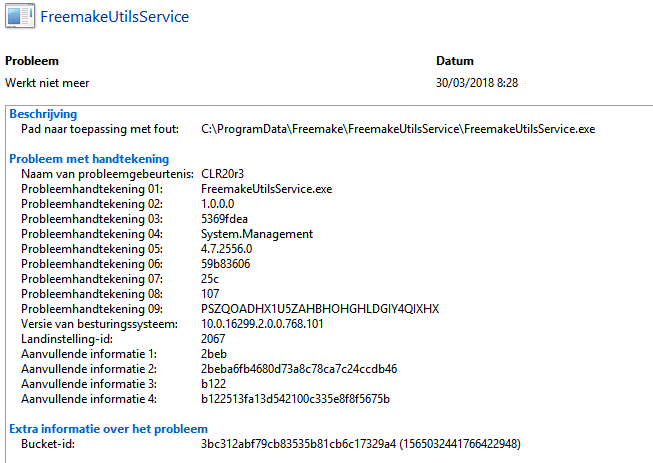Click the System.Management signature value
This screenshot has height=463, width=653.
[257, 234]
